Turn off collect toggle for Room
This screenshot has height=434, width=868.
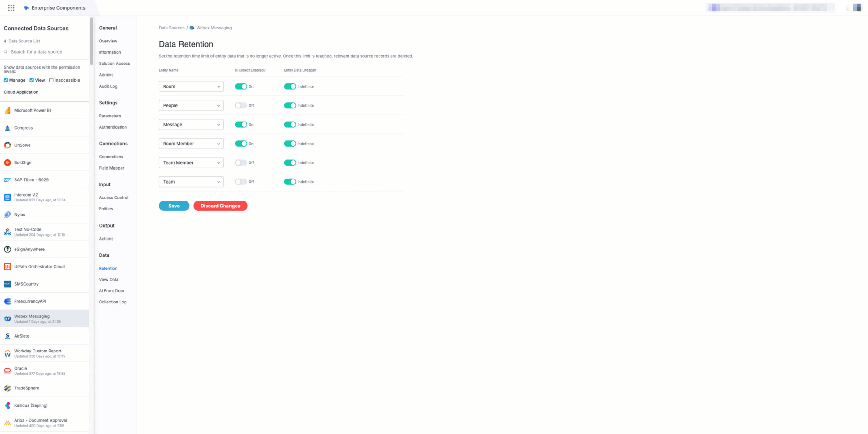(x=241, y=86)
